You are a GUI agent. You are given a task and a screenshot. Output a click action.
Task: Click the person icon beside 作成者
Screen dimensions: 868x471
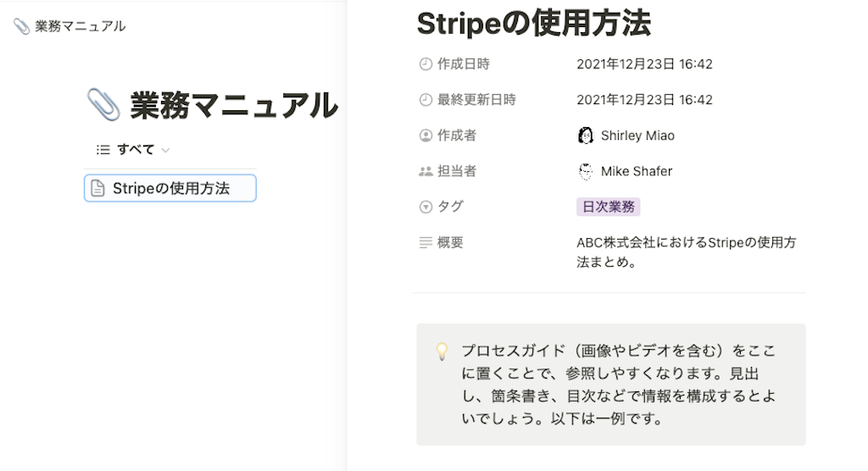(426, 136)
